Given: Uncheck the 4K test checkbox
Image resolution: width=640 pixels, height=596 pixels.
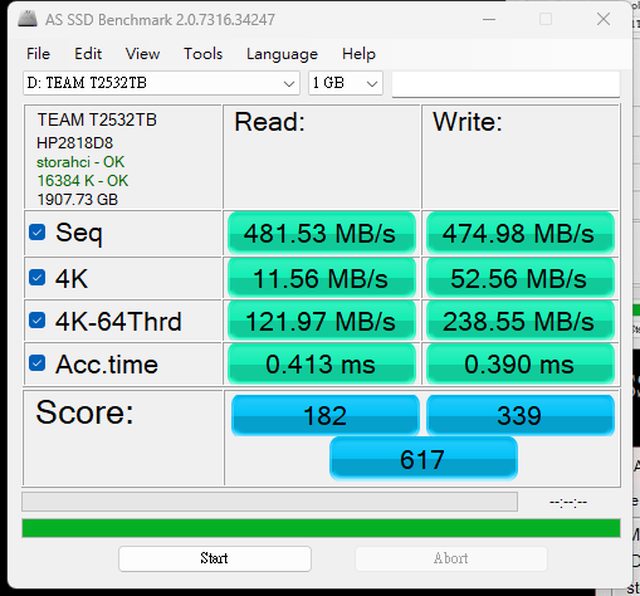Looking at the screenshot, I should pos(37,277).
